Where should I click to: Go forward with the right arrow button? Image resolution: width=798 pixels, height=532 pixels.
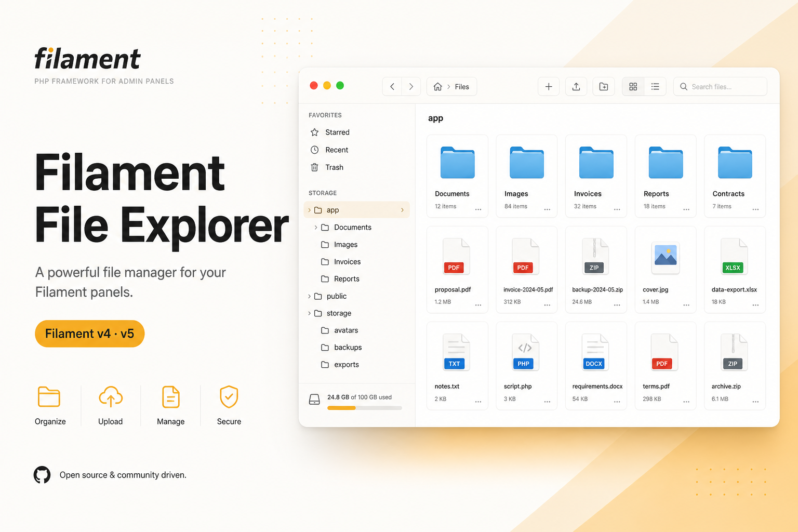coord(411,87)
